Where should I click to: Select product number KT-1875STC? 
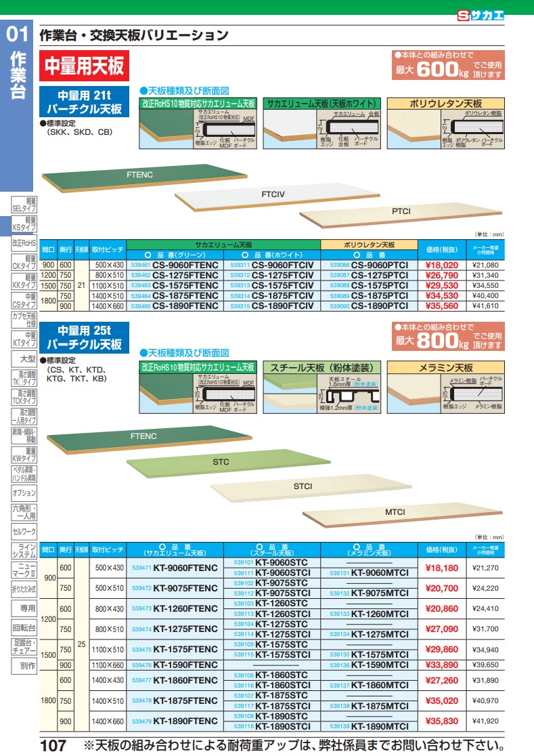coord(282,696)
